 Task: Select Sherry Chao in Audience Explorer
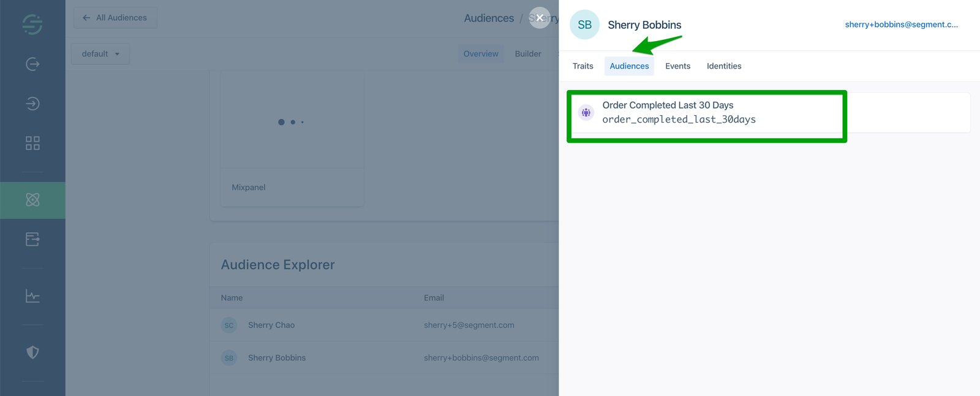[x=271, y=325]
